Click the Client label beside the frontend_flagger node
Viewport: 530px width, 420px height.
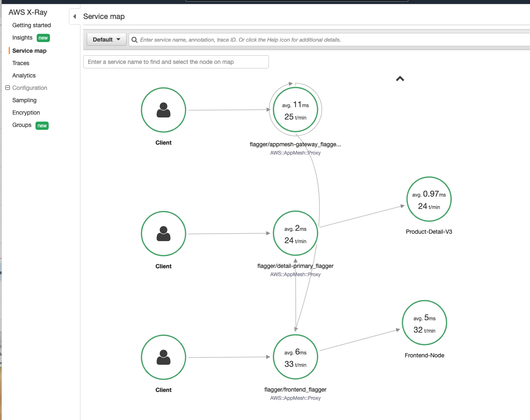(164, 390)
